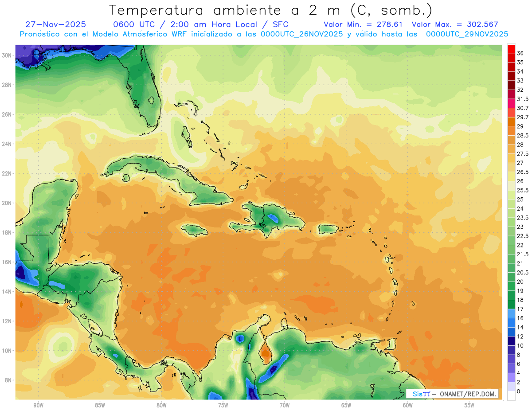Screen dimensions: 532x411
Task: Click the '75W' longitude label
Action: [x=223, y=405]
